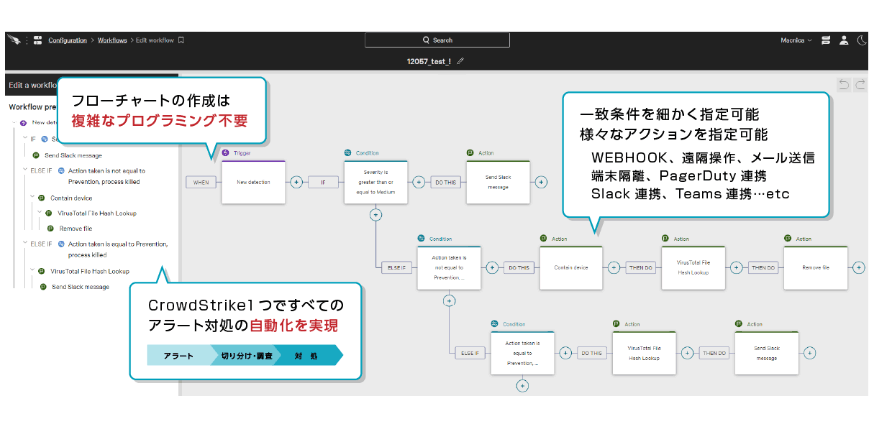Viewport: 879px width, 430px height.
Task: Add a step after the 'equal to Prevention' condition node
Action: 565,353
